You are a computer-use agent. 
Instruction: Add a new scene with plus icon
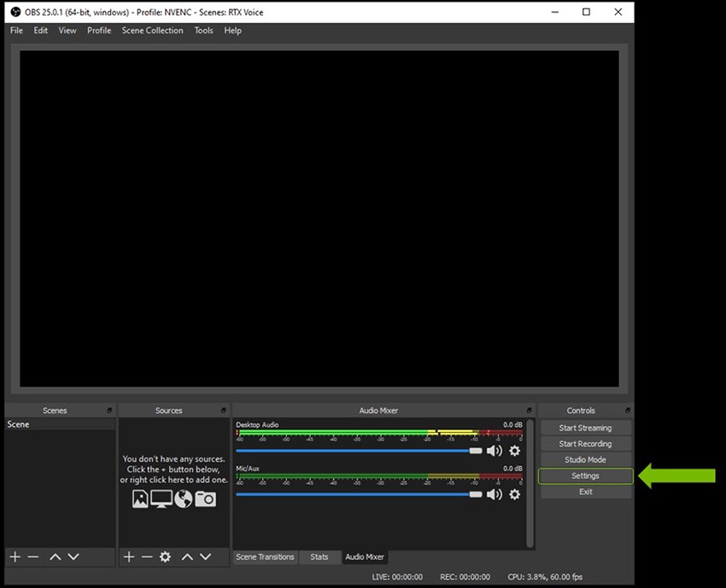coord(15,556)
